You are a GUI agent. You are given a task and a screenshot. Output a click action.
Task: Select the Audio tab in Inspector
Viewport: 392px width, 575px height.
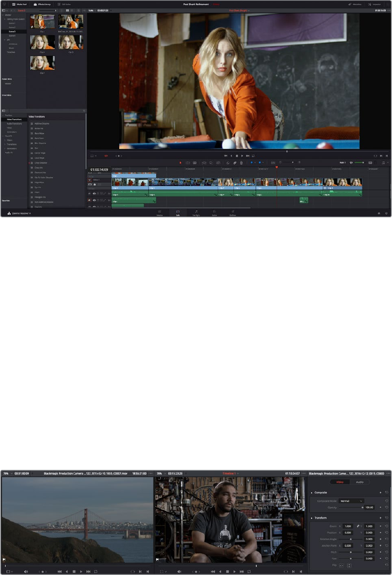point(360,482)
